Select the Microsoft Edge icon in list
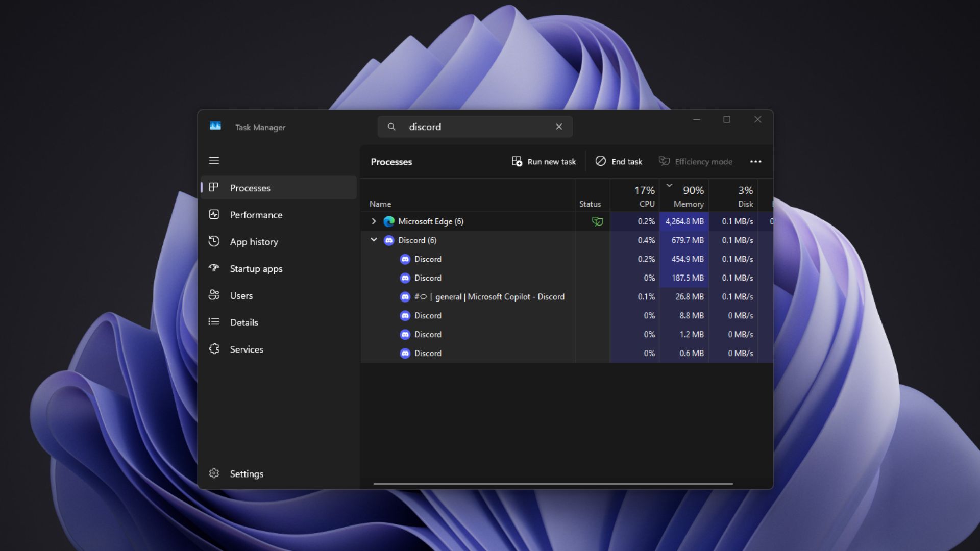The height and width of the screenshot is (551, 980). click(x=389, y=221)
